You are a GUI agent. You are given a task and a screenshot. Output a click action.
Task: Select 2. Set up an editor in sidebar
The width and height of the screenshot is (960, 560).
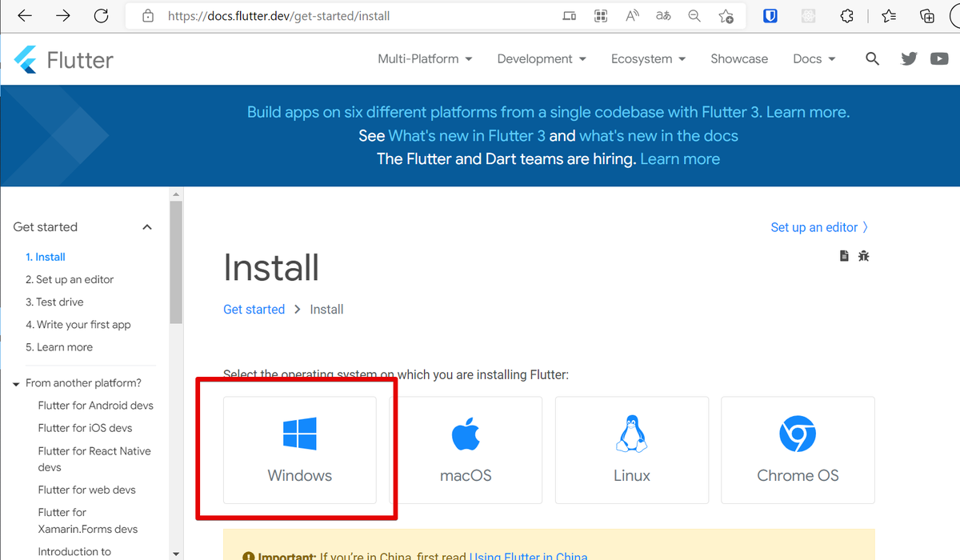click(x=70, y=279)
